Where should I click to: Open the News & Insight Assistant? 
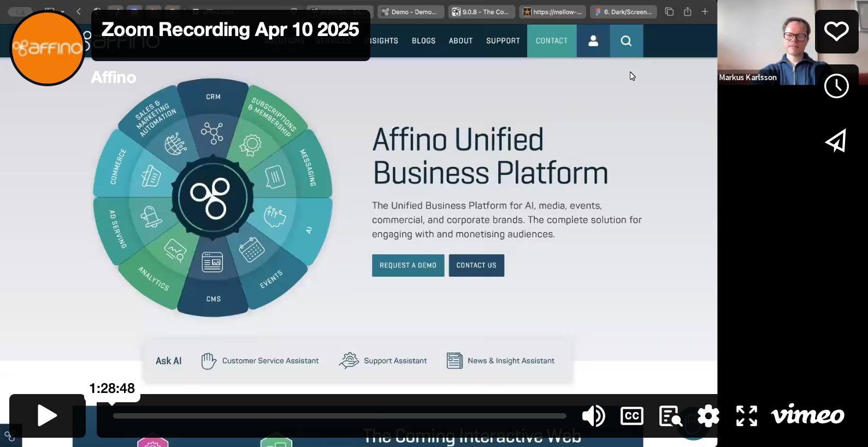[x=500, y=361]
